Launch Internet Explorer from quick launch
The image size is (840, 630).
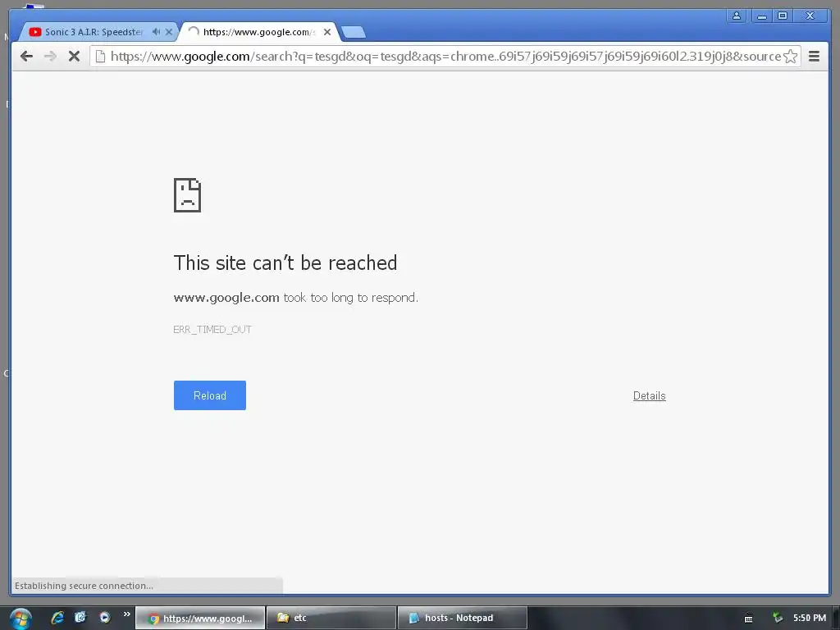(x=57, y=618)
